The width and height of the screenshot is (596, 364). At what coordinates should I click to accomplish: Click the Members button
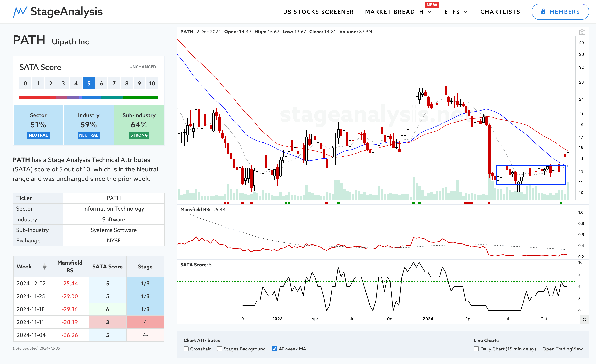tap(560, 12)
